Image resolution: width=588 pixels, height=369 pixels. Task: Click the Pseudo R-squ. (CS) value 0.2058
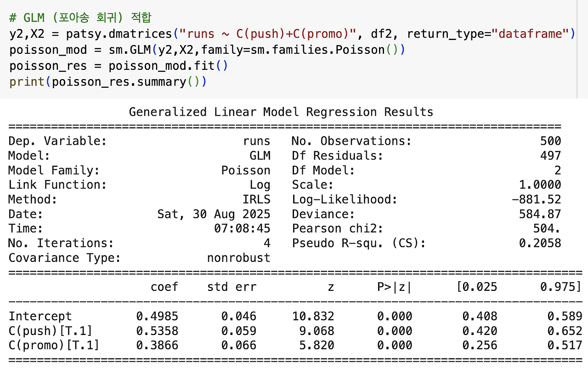[540, 243]
